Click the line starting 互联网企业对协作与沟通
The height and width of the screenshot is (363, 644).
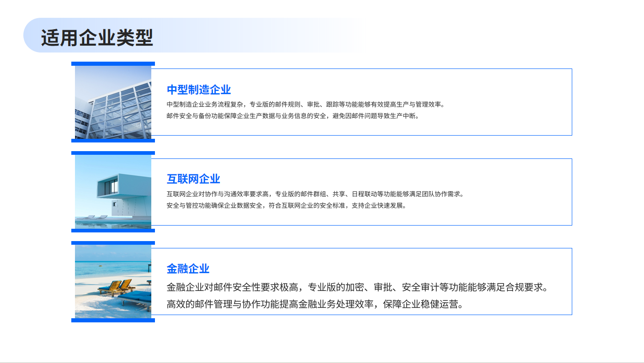tap(315, 194)
